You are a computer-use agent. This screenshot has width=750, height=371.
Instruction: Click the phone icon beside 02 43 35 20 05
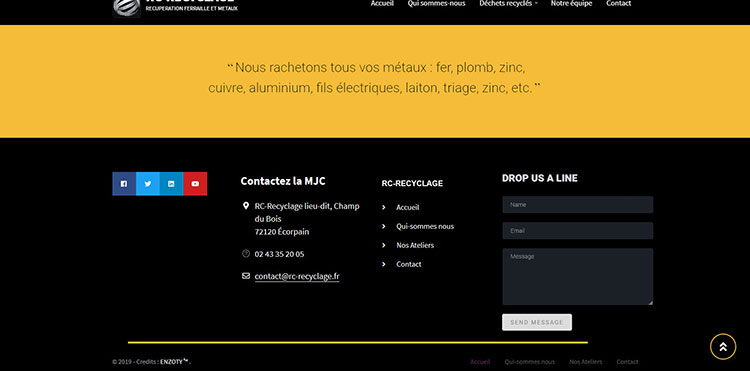pos(246,253)
